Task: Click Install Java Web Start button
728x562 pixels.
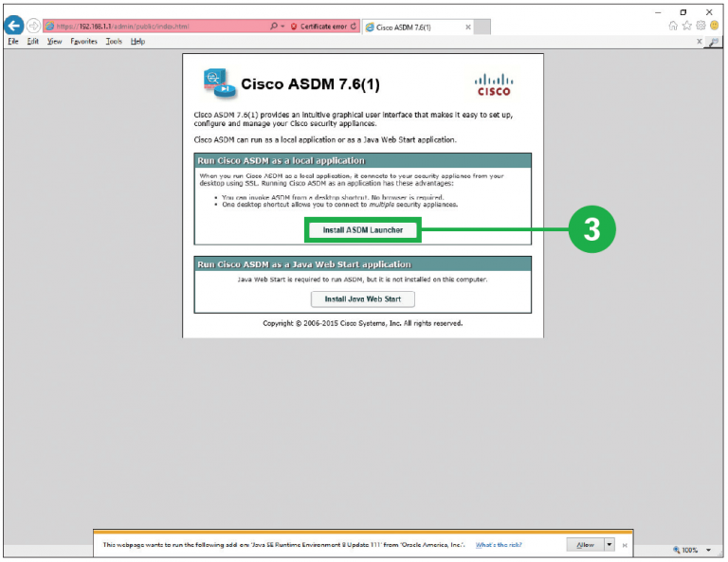Action: 363,299
